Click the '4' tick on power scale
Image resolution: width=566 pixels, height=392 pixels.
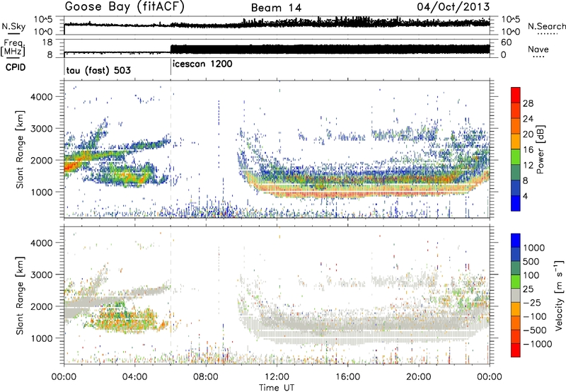coord(526,196)
